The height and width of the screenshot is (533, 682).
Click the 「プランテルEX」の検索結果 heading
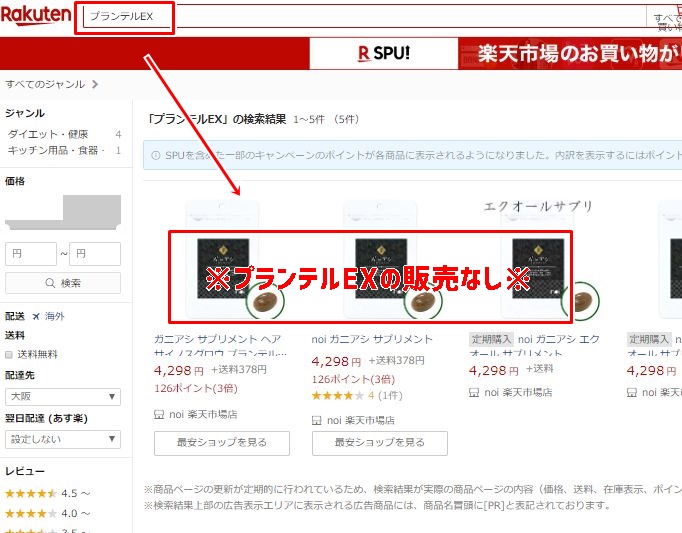point(217,119)
